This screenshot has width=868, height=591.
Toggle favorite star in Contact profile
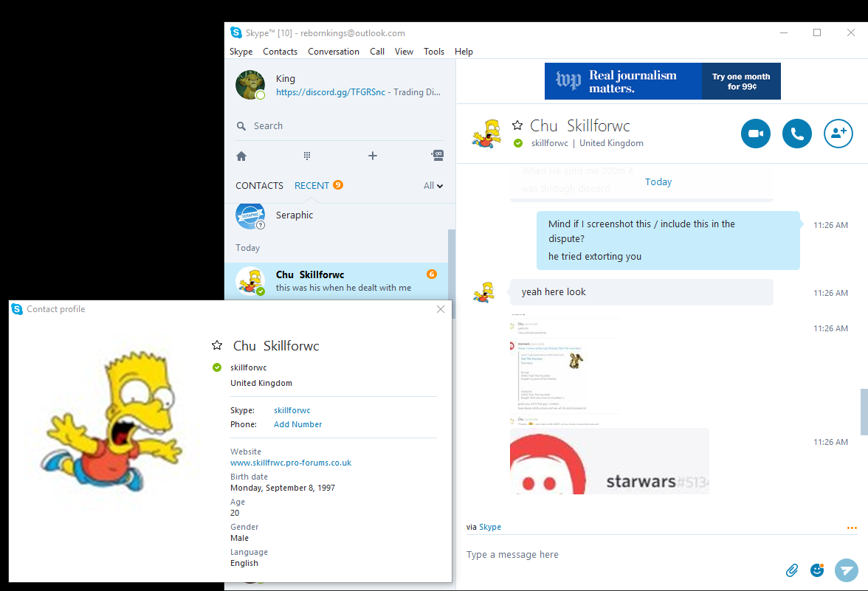(217, 345)
